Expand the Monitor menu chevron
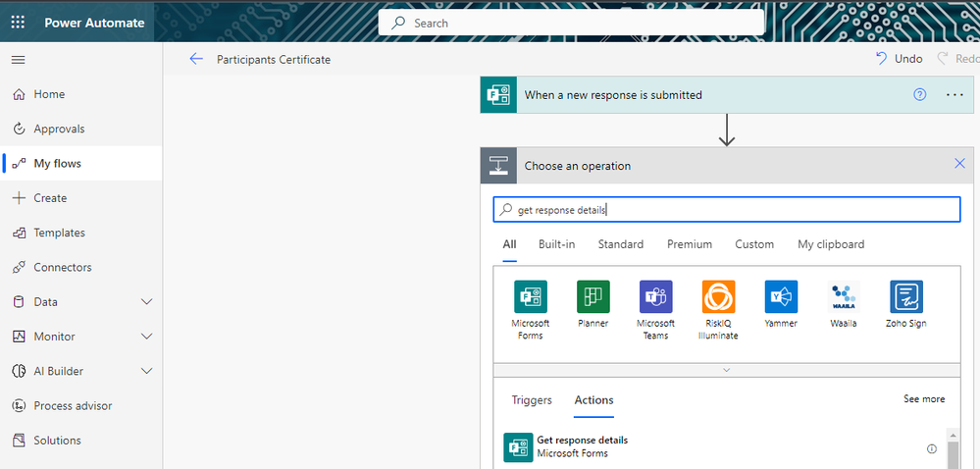The image size is (980, 469). pos(147,337)
